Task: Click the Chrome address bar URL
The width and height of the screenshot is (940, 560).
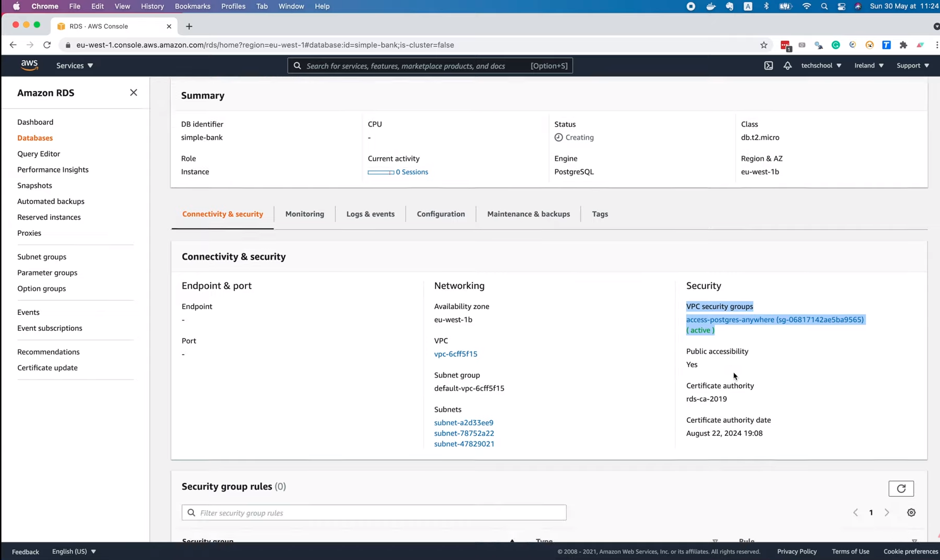Action: 265,45
